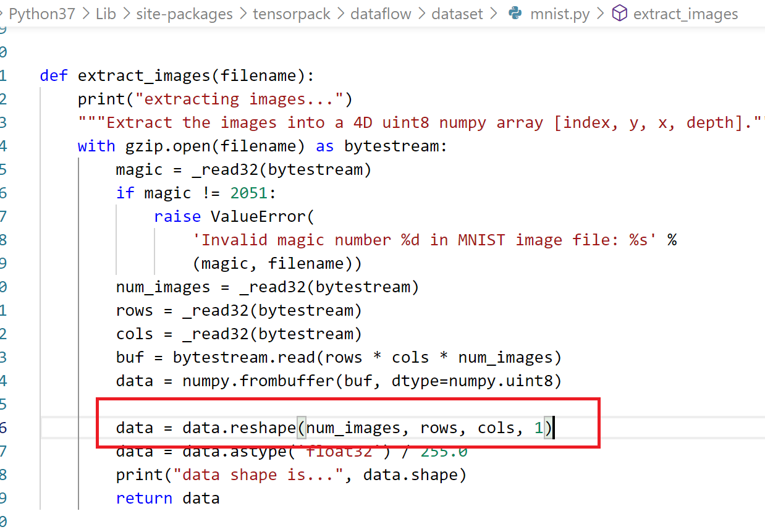
Task: Click the dataset breadcrumb entry
Action: coord(457,14)
